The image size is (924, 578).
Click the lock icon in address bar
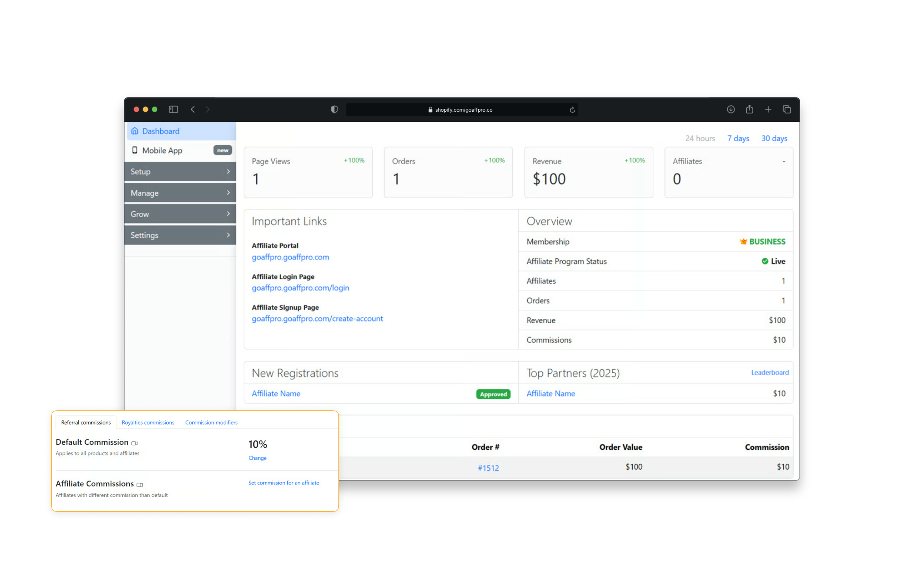coord(430,110)
